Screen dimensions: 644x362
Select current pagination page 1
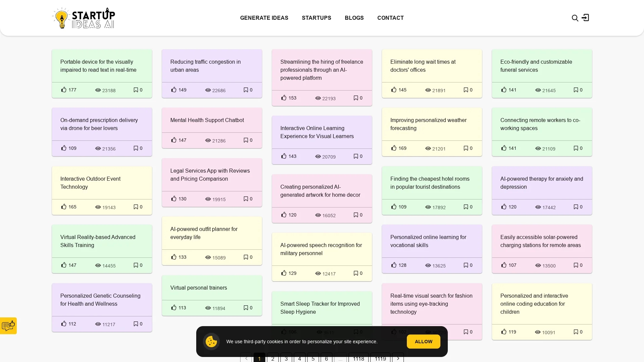(259, 358)
